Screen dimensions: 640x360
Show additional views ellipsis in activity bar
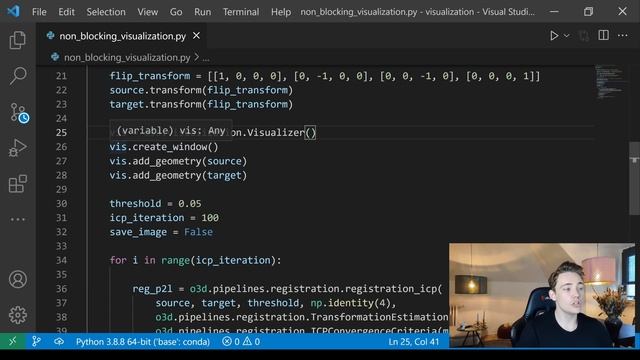pyautogui.click(x=18, y=219)
